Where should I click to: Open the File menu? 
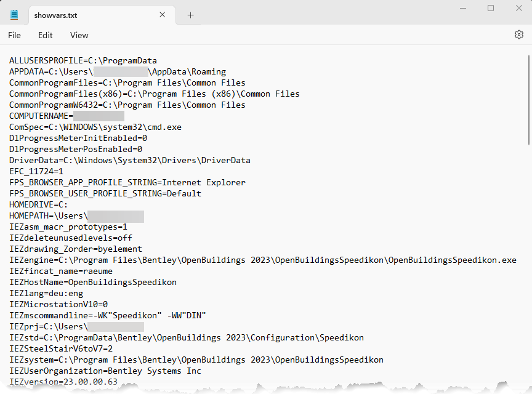tap(14, 35)
